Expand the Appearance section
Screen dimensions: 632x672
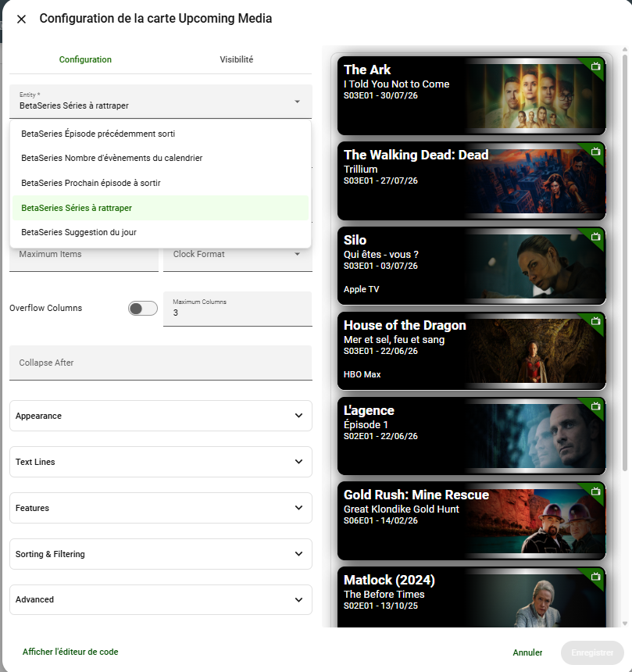click(x=161, y=416)
